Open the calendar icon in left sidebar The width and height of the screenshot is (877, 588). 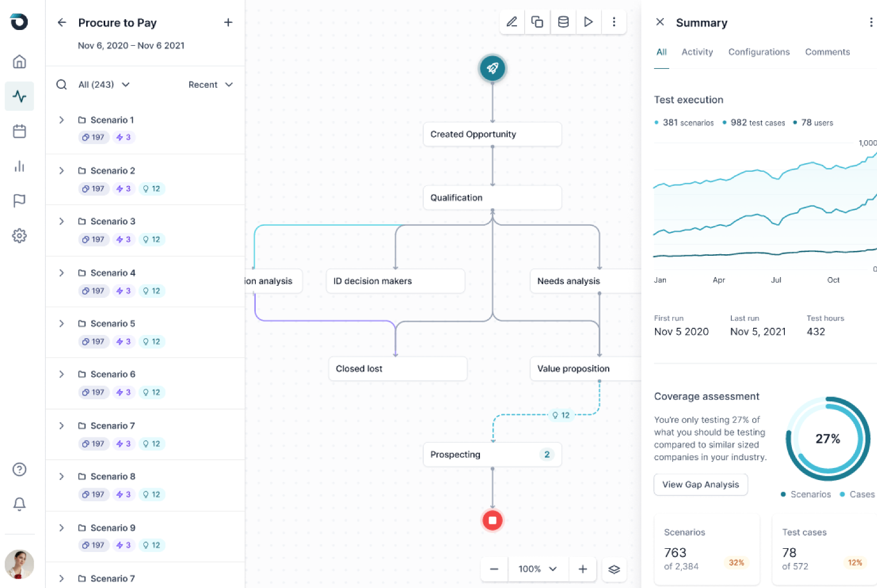(19, 131)
